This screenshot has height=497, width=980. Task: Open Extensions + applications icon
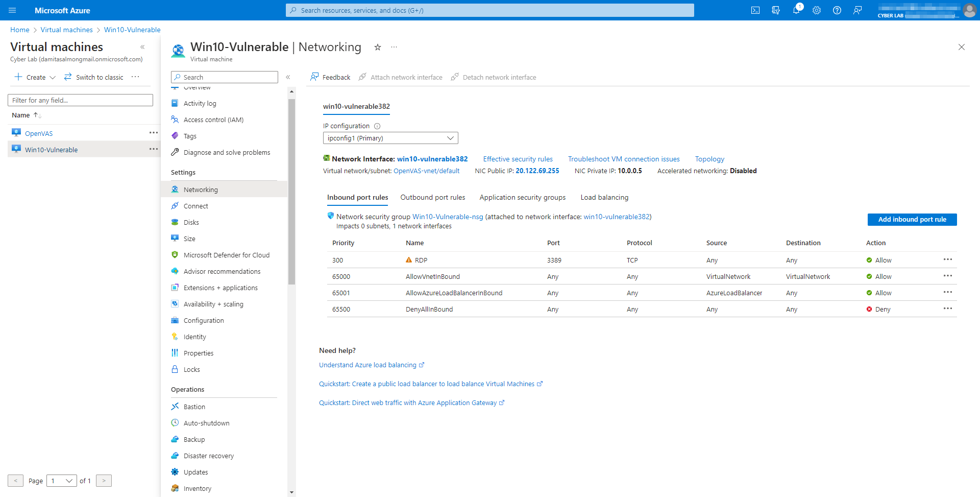pyautogui.click(x=175, y=287)
